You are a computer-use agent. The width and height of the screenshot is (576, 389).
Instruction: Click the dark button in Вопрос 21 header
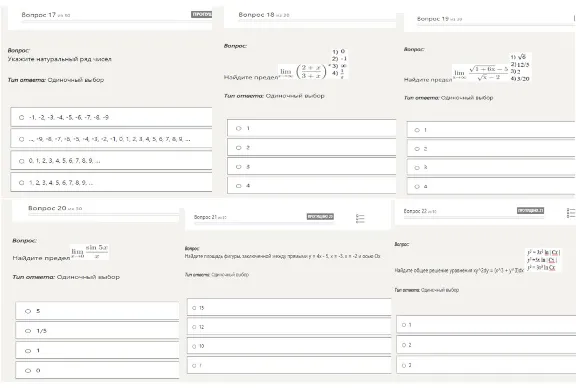click(320, 217)
